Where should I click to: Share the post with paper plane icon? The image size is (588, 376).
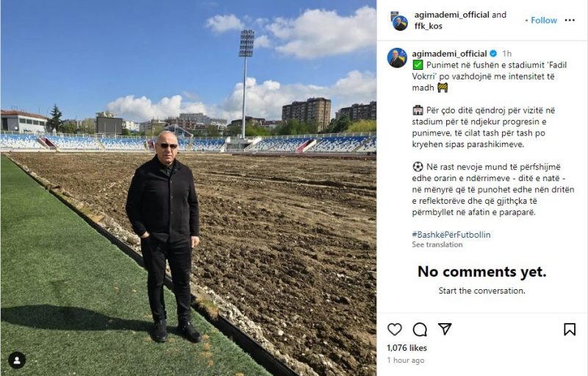click(x=445, y=329)
